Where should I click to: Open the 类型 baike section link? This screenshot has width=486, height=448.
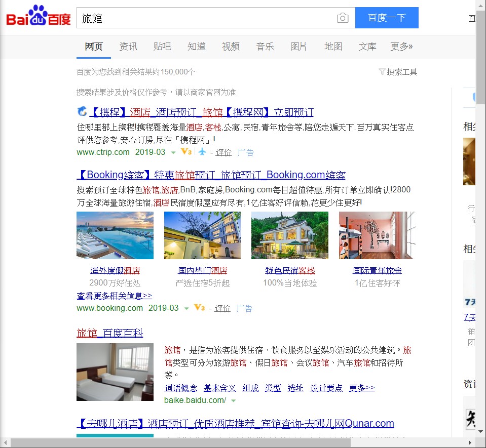[273, 388]
